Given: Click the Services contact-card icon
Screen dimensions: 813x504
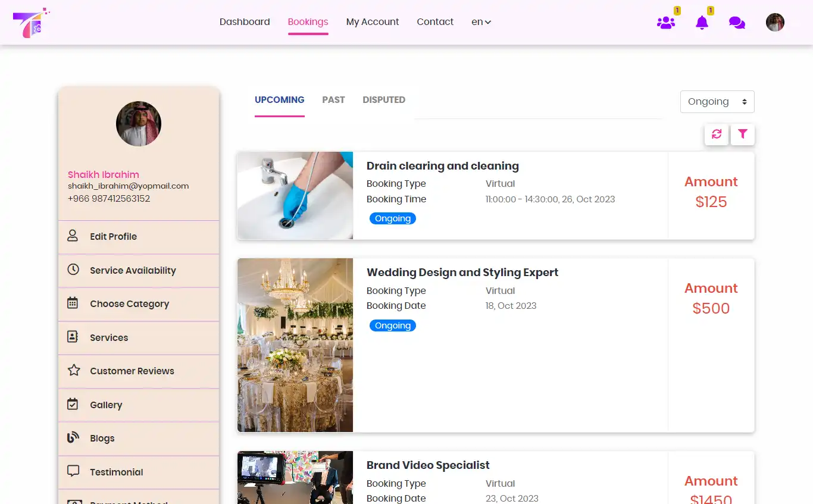Looking at the screenshot, I should click(73, 337).
